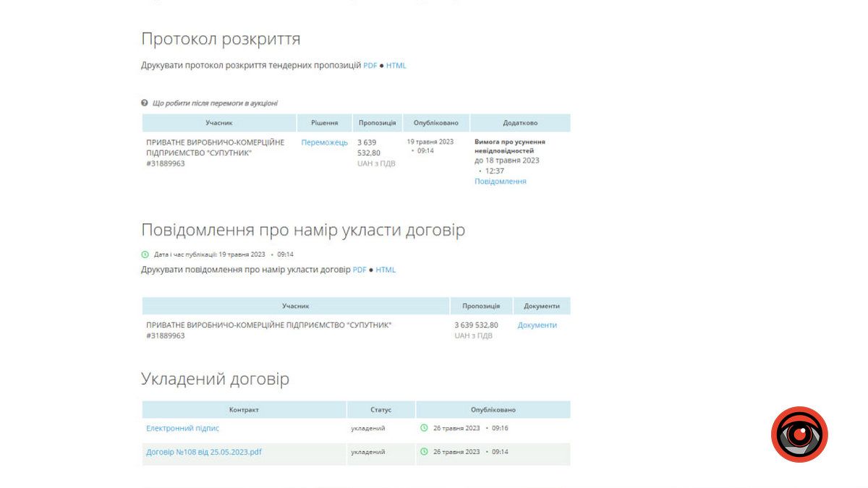Click the red eye logo
The image size is (868, 488).
coord(799,435)
